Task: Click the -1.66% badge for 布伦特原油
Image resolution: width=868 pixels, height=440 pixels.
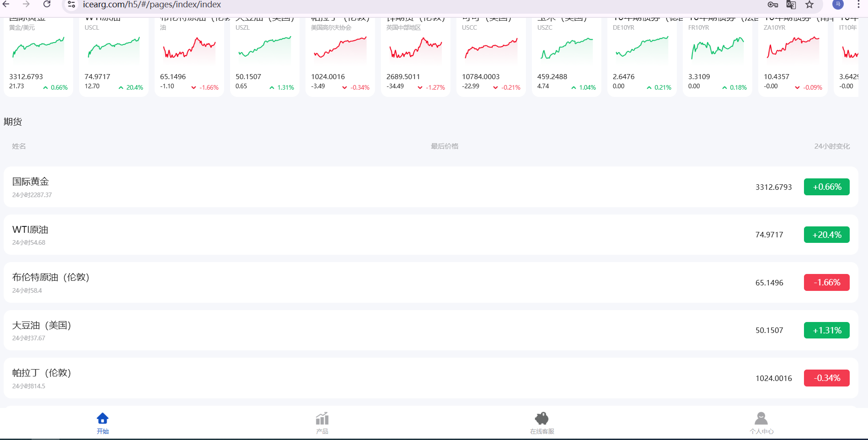Action: [x=826, y=283]
